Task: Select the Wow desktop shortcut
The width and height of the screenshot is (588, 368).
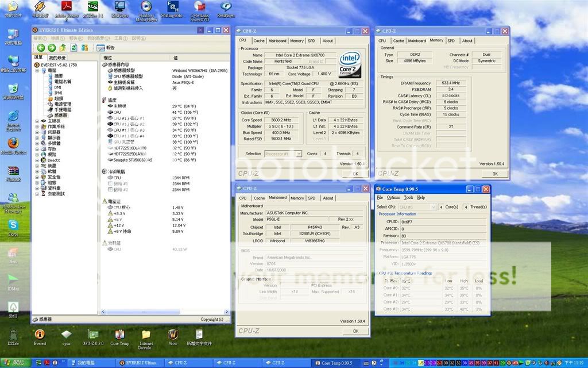Action: 172,335
